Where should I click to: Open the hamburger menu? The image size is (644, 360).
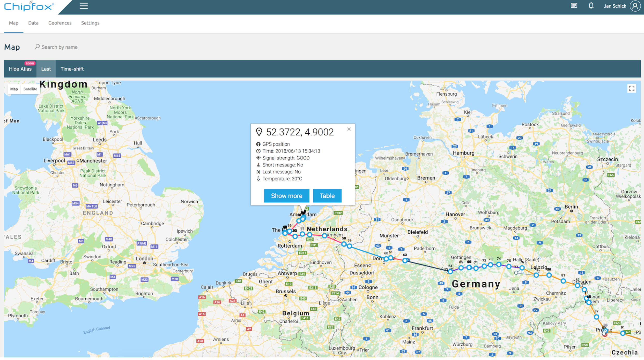84,6
